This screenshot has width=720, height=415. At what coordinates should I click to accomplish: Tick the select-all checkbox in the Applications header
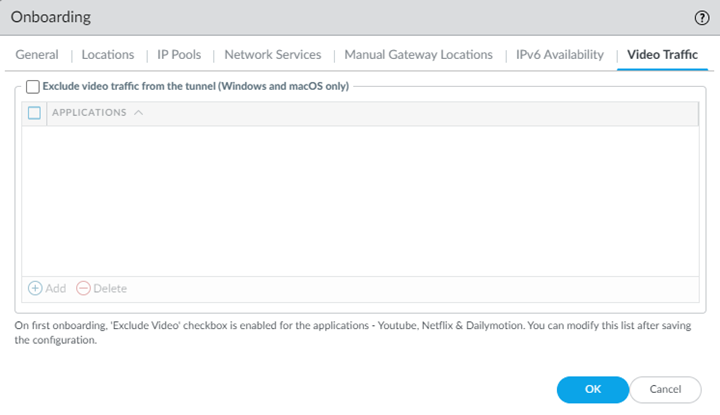[34, 113]
